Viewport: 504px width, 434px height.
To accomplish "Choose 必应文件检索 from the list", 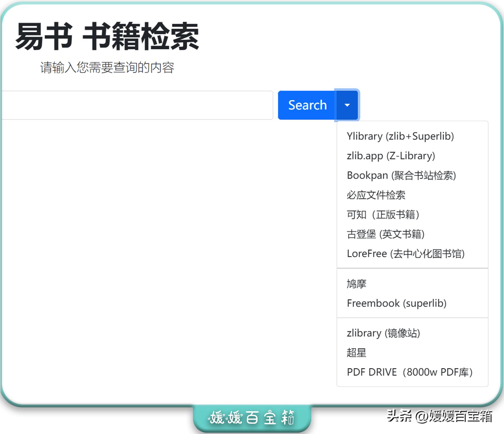I will point(376,195).
